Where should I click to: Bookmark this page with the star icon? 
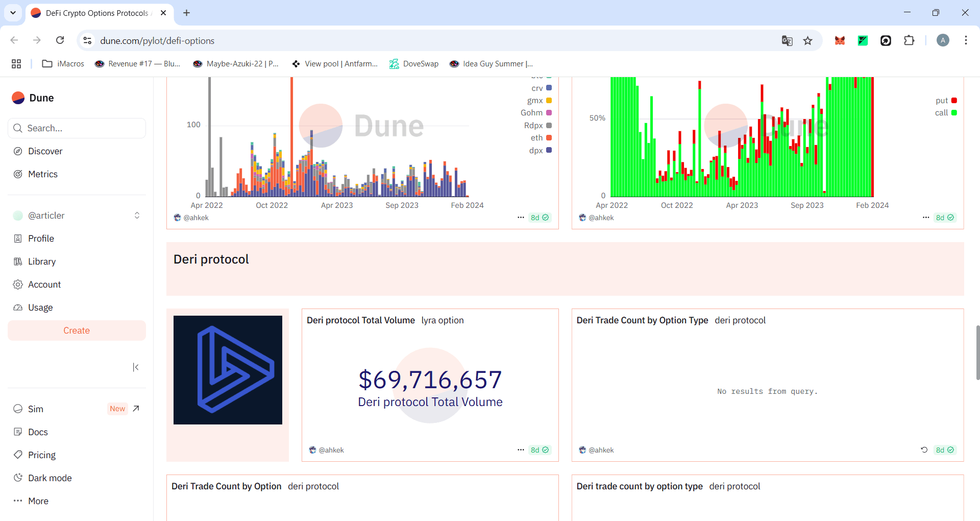pos(807,40)
